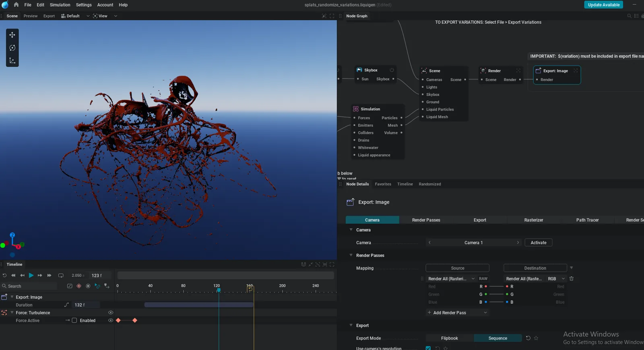This screenshot has height=350, width=644.
Task: Collapse the Render Passes section
Action: (x=351, y=255)
